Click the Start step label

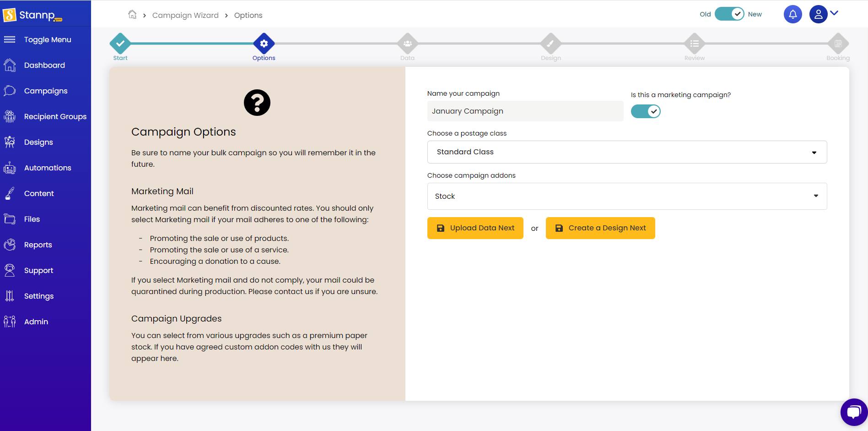click(120, 58)
